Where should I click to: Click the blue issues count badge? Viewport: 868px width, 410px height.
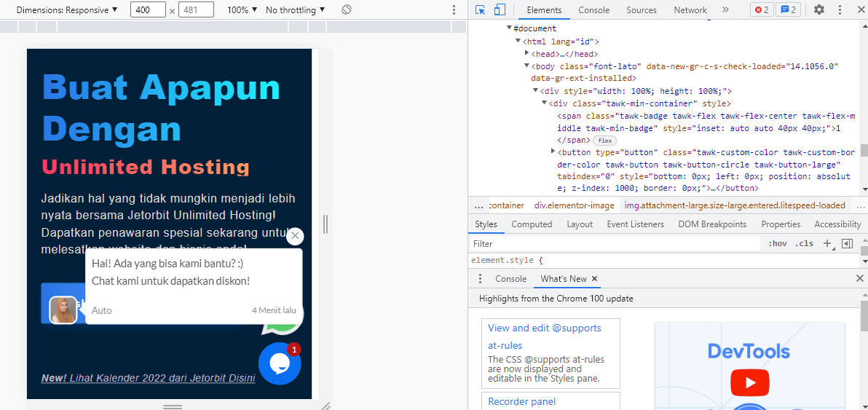click(789, 9)
